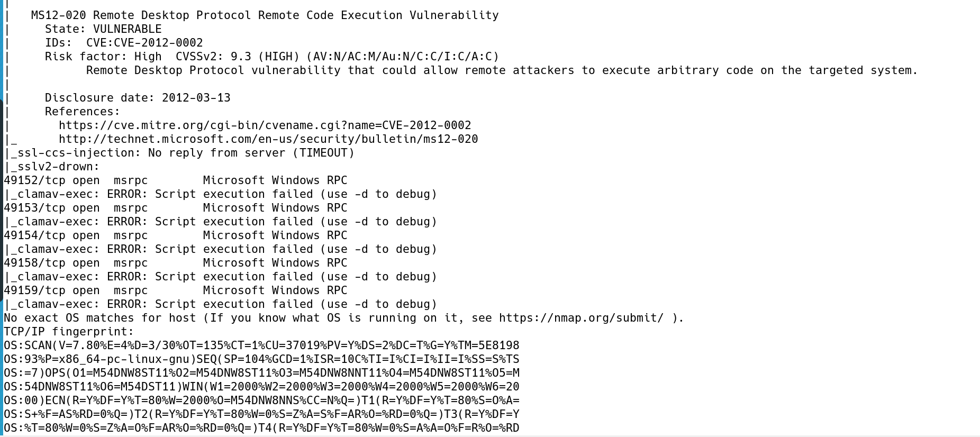Click the 49153/tcp open msrpc entry

[x=176, y=208]
